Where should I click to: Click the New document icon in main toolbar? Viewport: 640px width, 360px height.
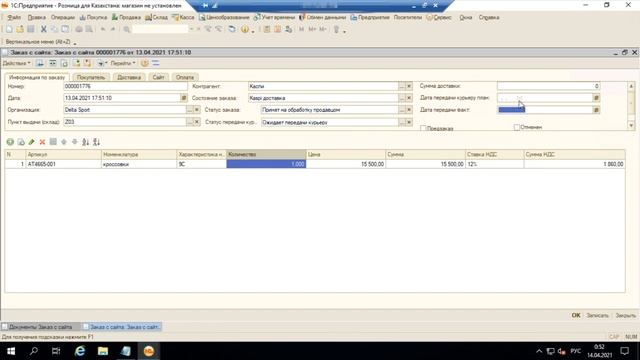click(x=9, y=29)
